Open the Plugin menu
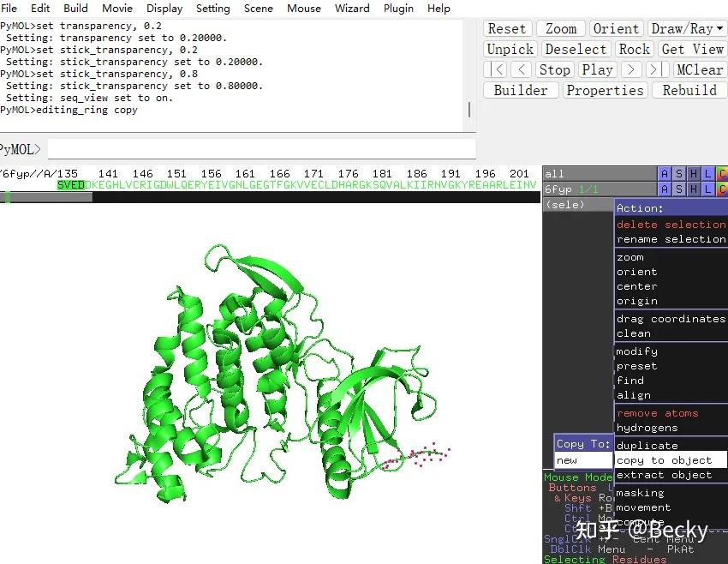Image resolution: width=728 pixels, height=564 pixels. (x=398, y=9)
